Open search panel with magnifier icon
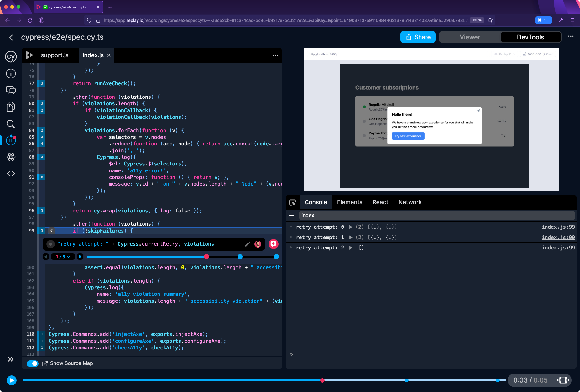580x392 pixels. click(x=11, y=124)
